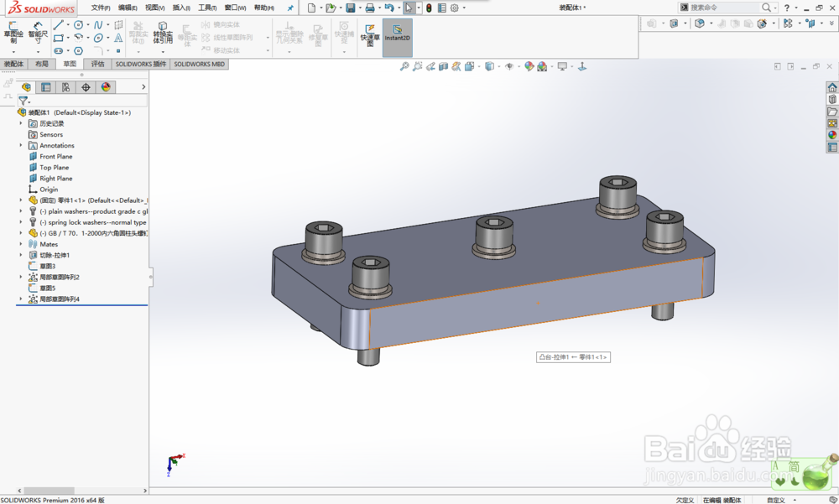Open the 文件(F) menu

(101, 8)
